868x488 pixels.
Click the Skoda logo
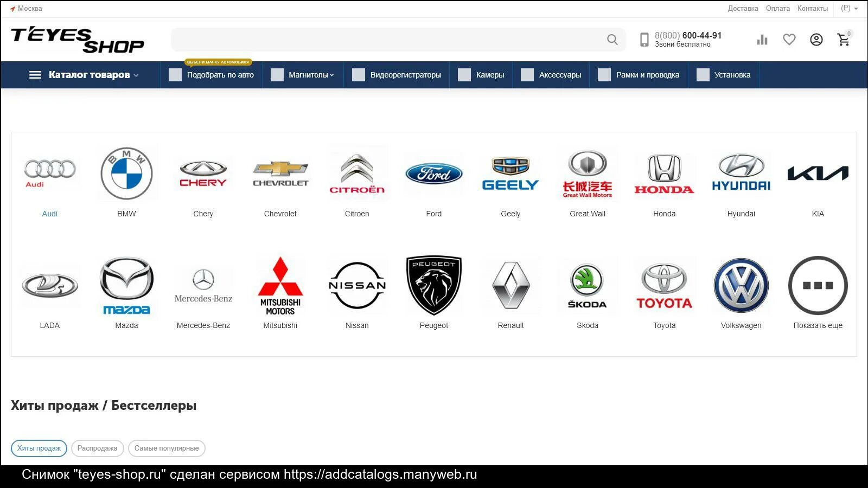tap(588, 285)
